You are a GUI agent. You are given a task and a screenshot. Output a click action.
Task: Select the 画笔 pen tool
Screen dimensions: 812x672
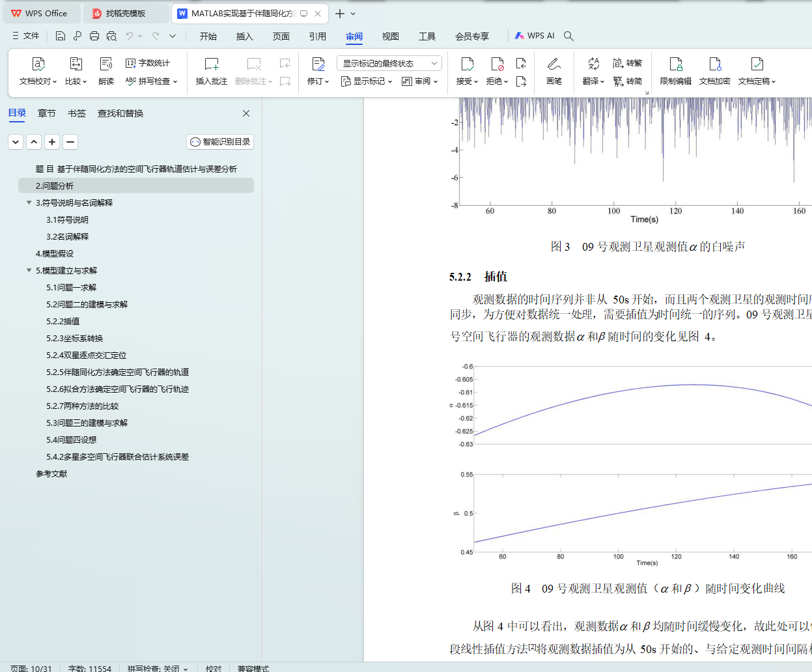coord(554,72)
